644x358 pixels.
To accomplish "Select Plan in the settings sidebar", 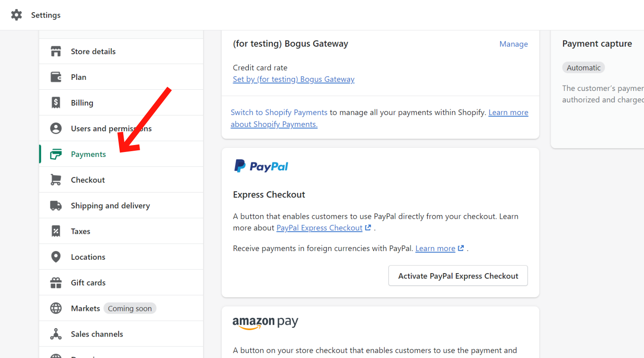I will 78,77.
